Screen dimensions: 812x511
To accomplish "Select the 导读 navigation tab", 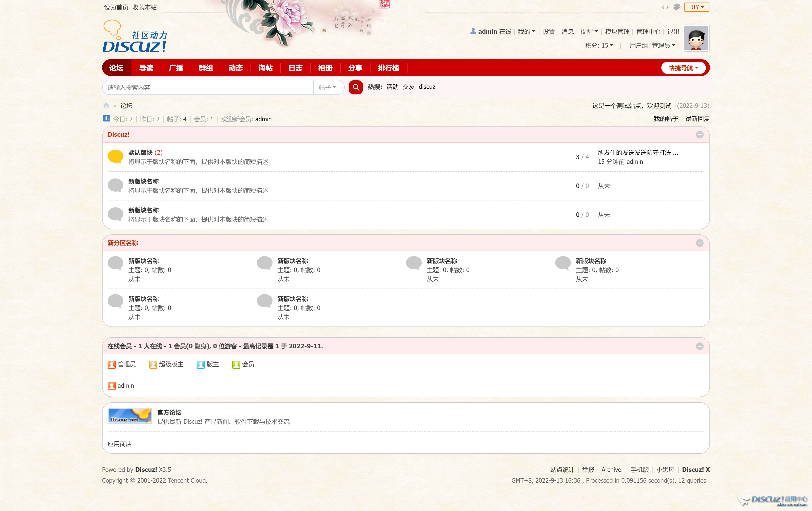I will tap(146, 68).
